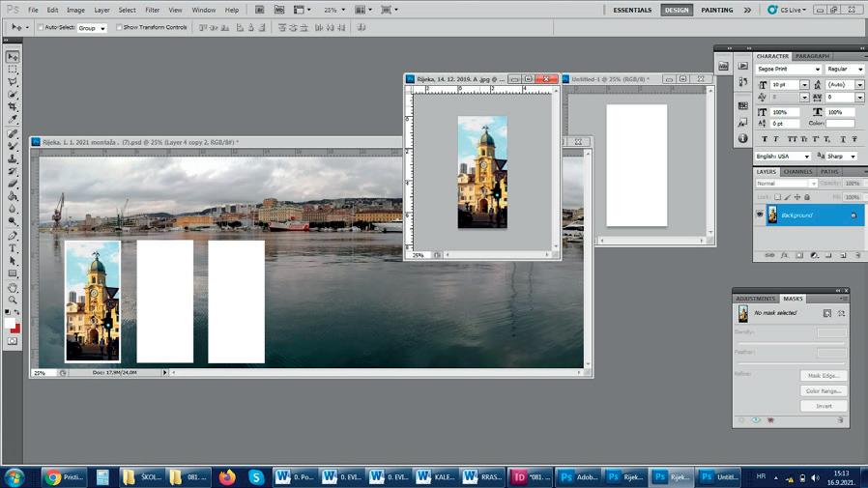Check Show Transform Controls
868x488 pixels.
click(119, 27)
